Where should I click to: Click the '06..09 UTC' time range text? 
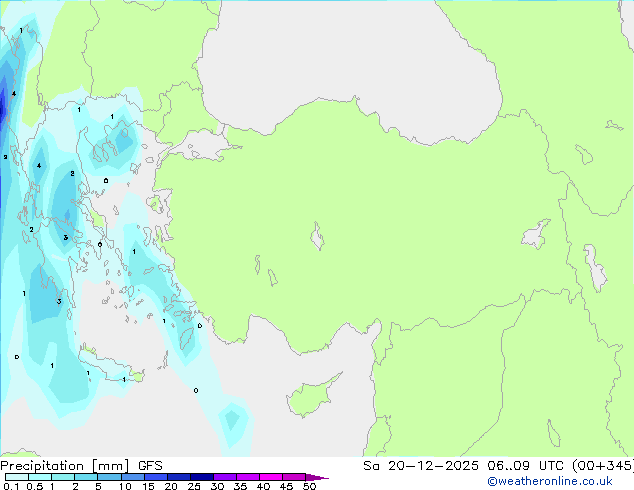525,466
